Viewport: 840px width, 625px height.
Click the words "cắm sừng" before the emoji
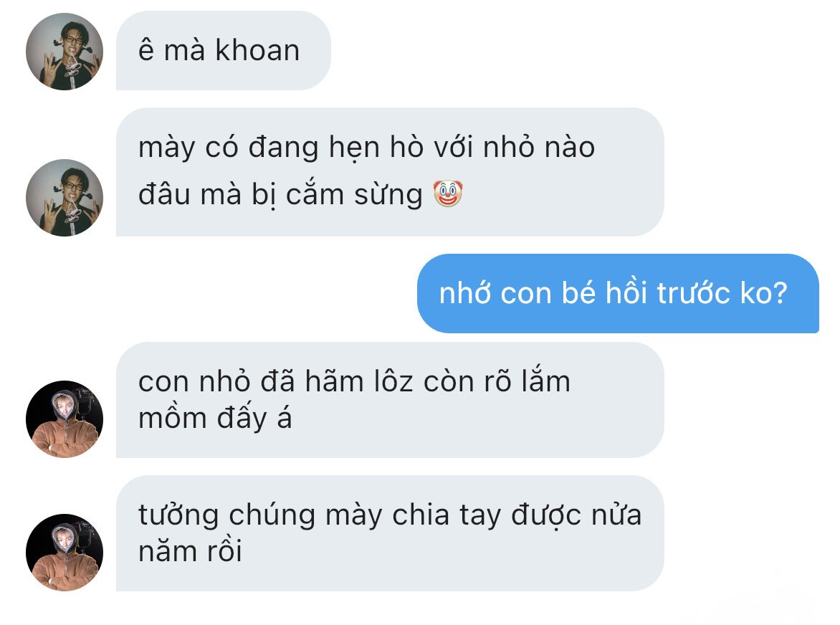point(354,194)
